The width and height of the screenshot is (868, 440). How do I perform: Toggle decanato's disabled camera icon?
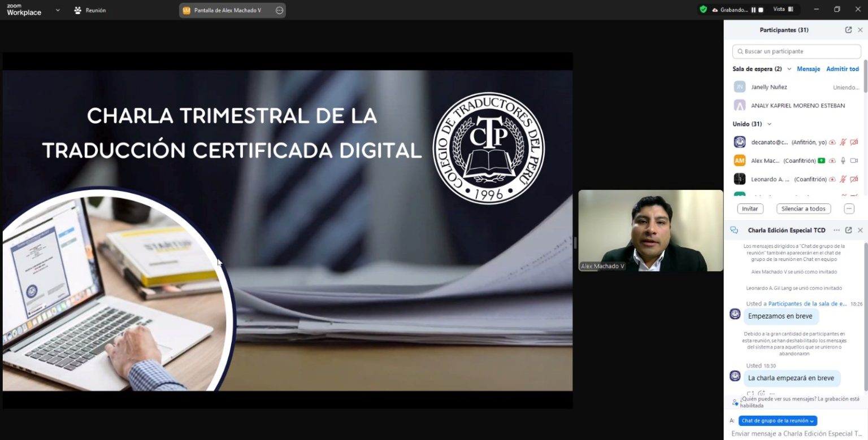click(854, 142)
